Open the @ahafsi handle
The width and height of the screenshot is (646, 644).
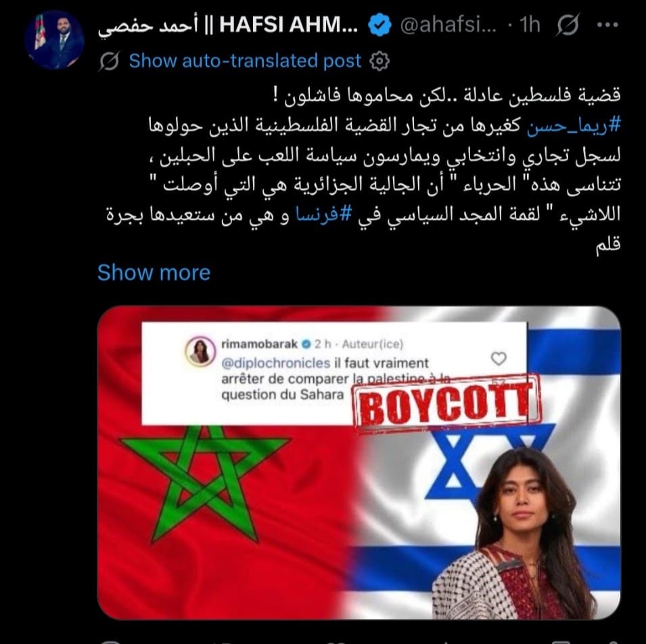click(448, 25)
